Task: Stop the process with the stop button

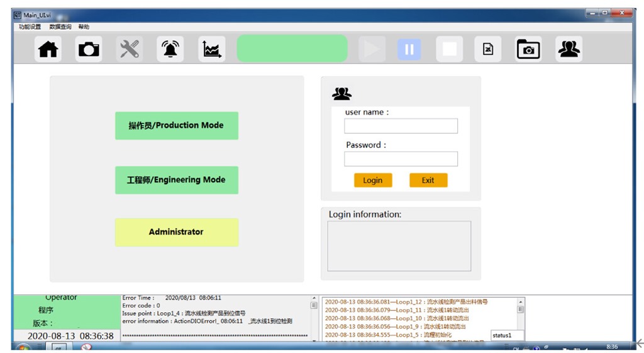Action: [449, 49]
